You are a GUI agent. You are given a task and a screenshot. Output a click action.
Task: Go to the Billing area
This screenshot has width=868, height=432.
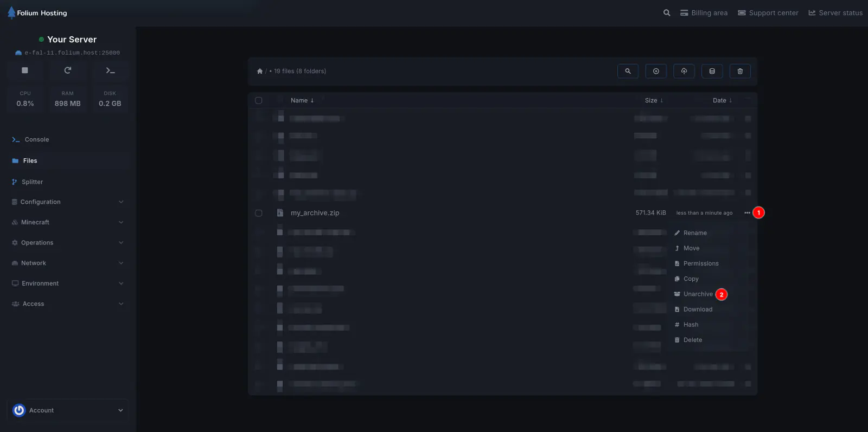tap(704, 13)
